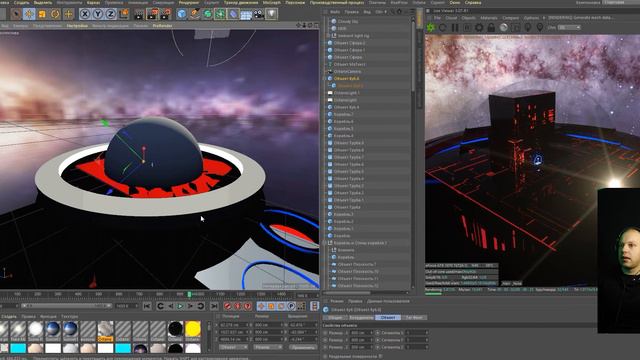The image size is (640, 360).
Task: Render the current view clapperboard icon
Action: click(139, 14)
